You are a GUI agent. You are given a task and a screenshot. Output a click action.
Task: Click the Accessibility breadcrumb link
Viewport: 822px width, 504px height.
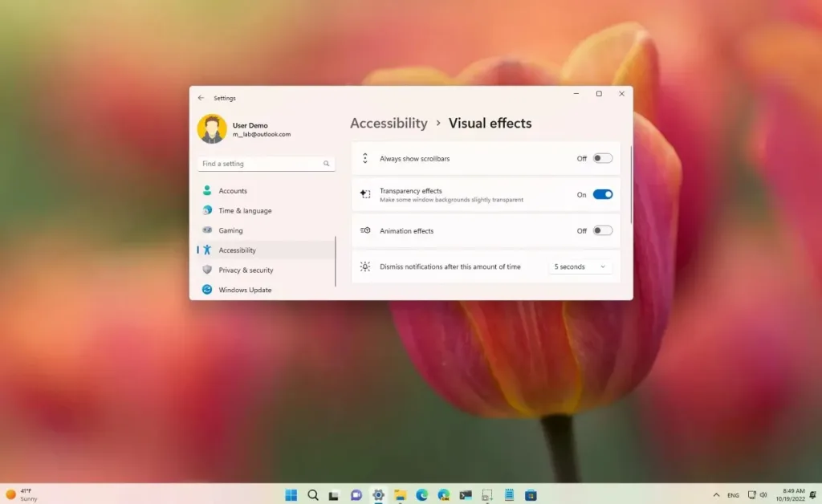point(389,123)
